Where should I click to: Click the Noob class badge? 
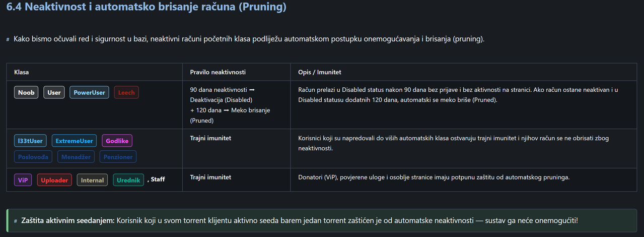coord(26,92)
